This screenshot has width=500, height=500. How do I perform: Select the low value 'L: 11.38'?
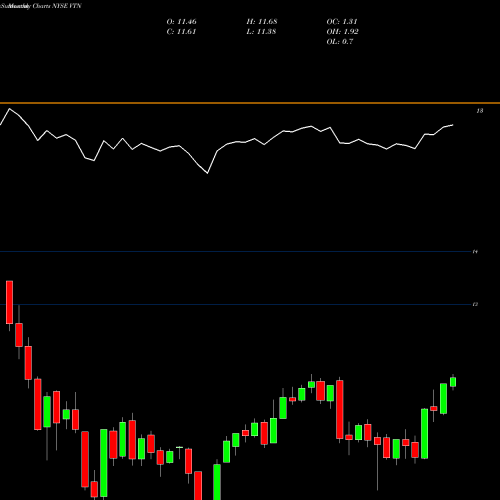[x=261, y=32]
